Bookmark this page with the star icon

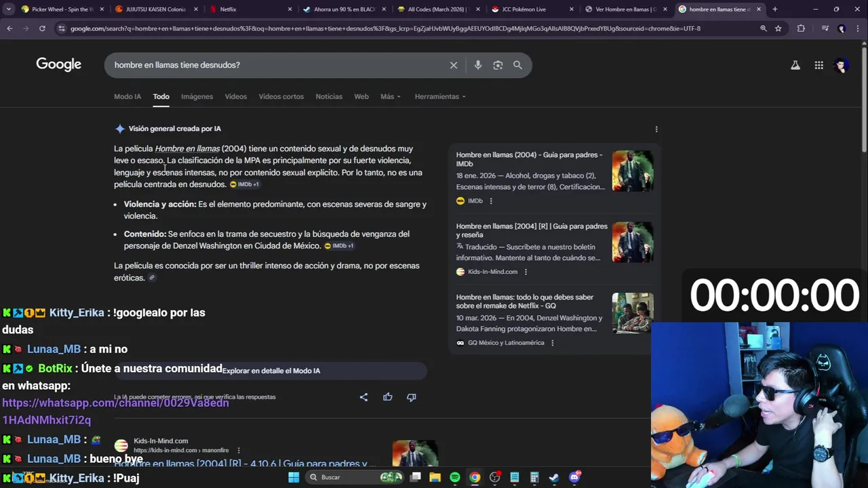click(x=778, y=28)
